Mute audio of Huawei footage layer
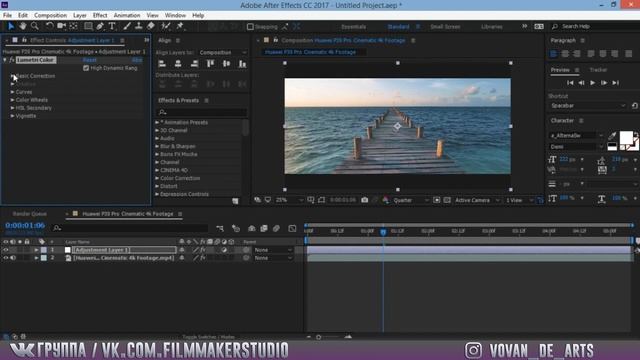 pos(13,258)
